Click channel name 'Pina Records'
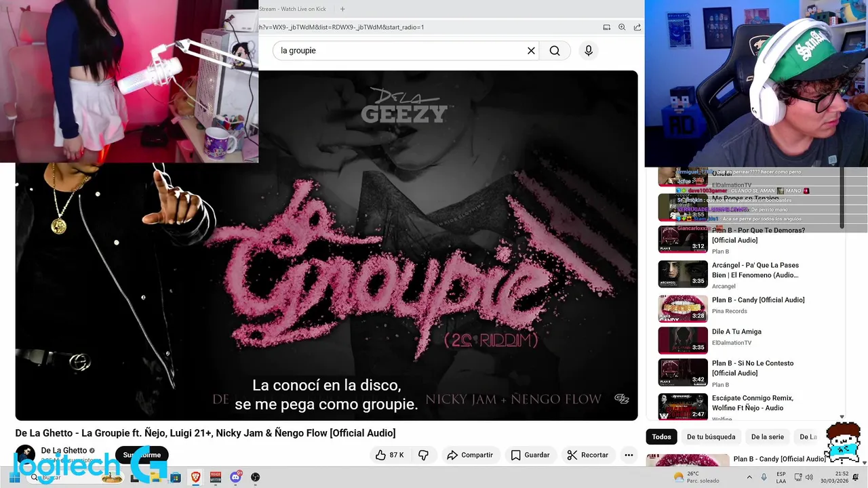The height and width of the screenshot is (488, 868). [730, 311]
